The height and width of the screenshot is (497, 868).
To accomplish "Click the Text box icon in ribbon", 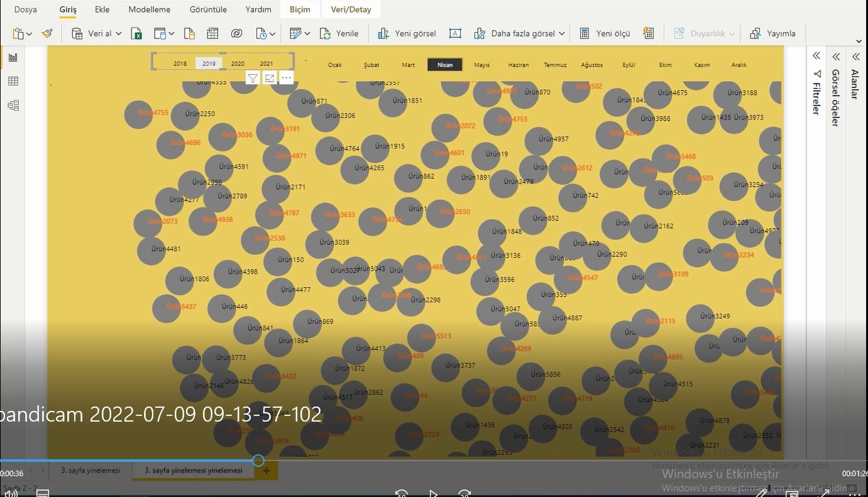I will click(455, 33).
